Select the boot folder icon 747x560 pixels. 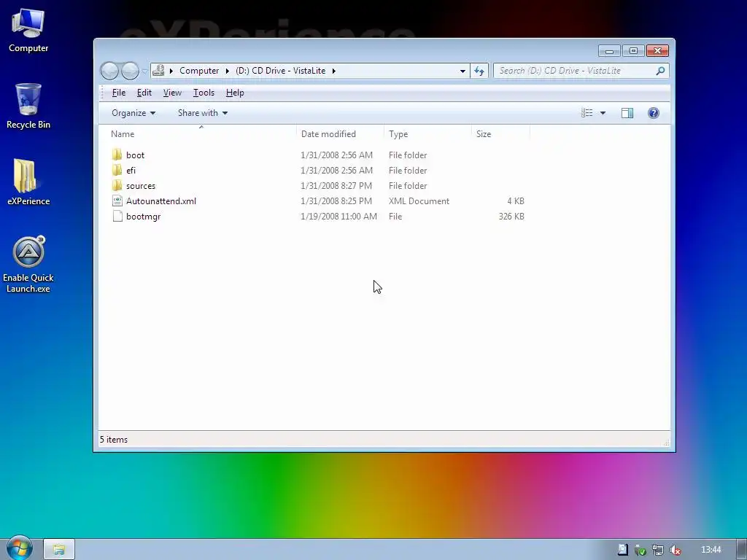point(117,155)
